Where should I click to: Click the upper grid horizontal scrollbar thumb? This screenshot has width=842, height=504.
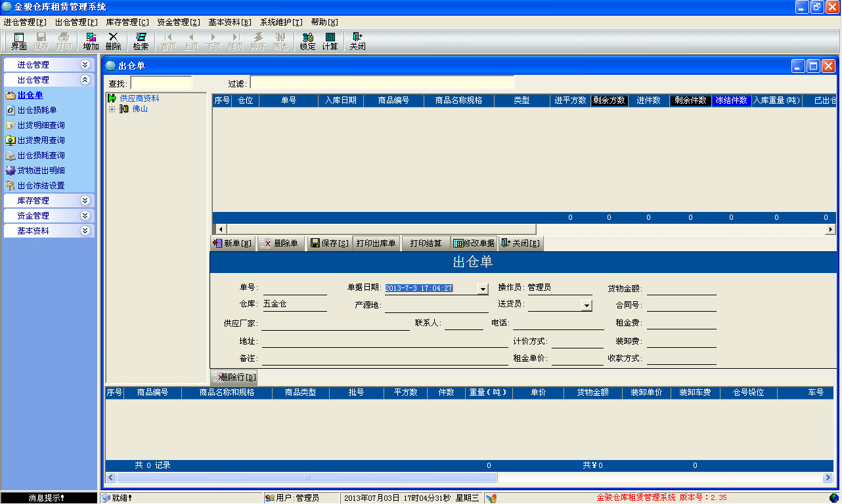click(381, 229)
